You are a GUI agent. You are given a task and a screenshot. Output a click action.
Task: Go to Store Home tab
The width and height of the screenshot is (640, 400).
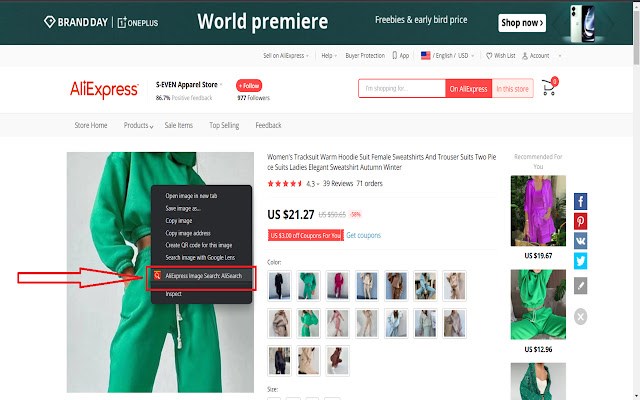point(91,125)
